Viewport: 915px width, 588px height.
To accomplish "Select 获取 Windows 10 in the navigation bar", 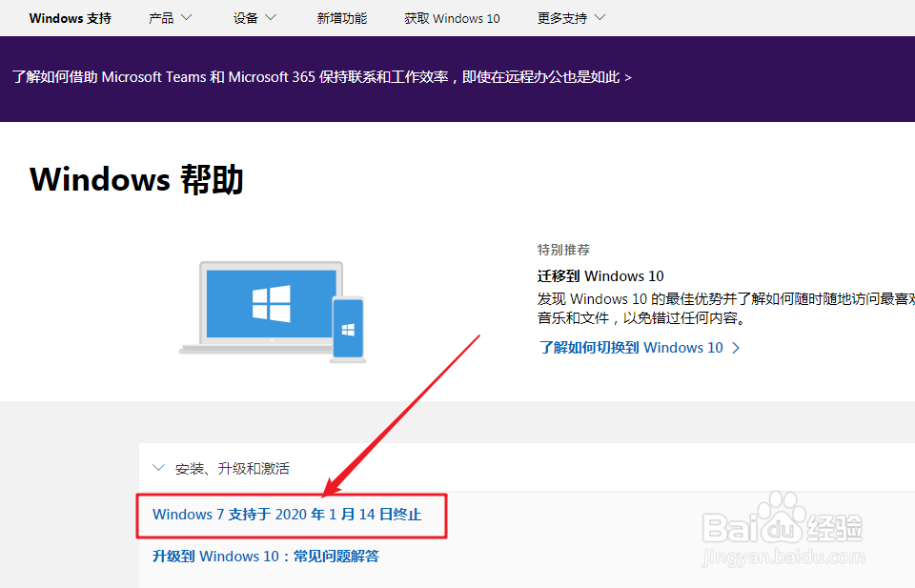I will pos(451,16).
